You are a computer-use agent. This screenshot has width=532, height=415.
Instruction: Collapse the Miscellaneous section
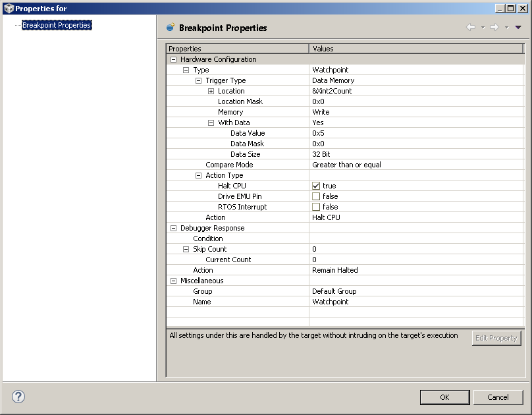(173, 281)
